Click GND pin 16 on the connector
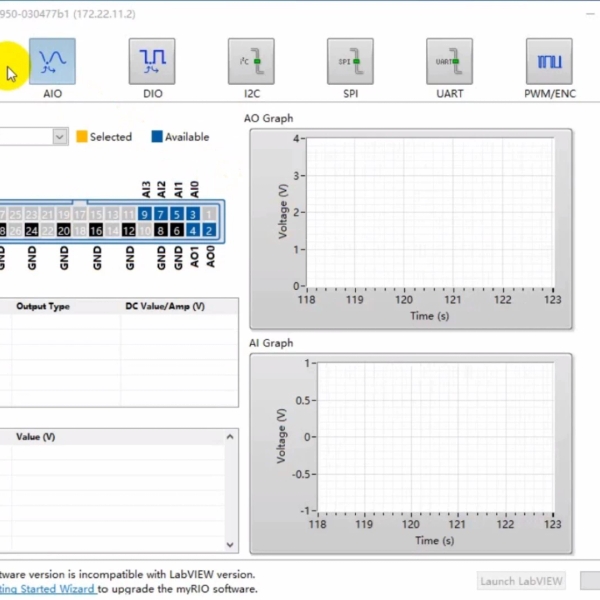Screen dimensions: 600x600 [x=96, y=230]
